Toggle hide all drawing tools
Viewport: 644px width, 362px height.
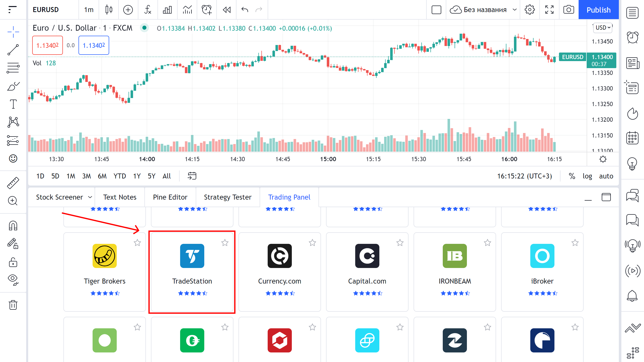pos(13,280)
